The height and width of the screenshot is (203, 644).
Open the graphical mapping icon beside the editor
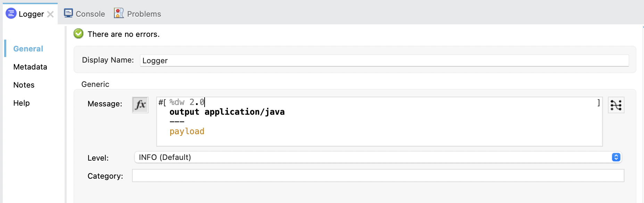tap(616, 105)
